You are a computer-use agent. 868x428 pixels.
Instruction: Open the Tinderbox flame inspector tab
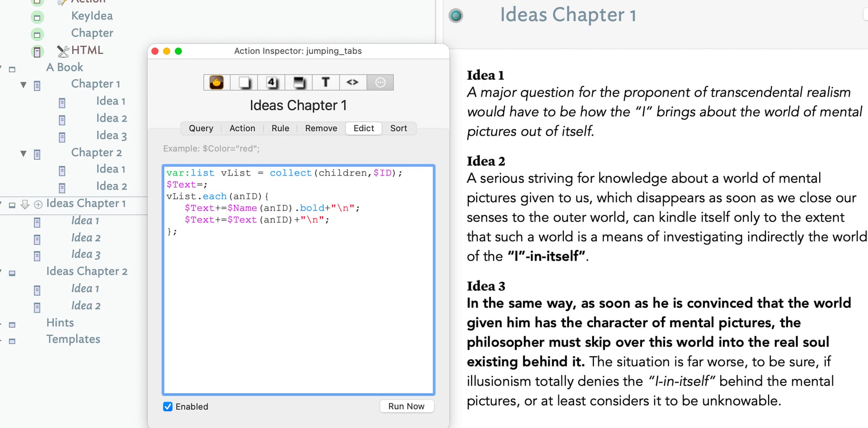pos(217,82)
